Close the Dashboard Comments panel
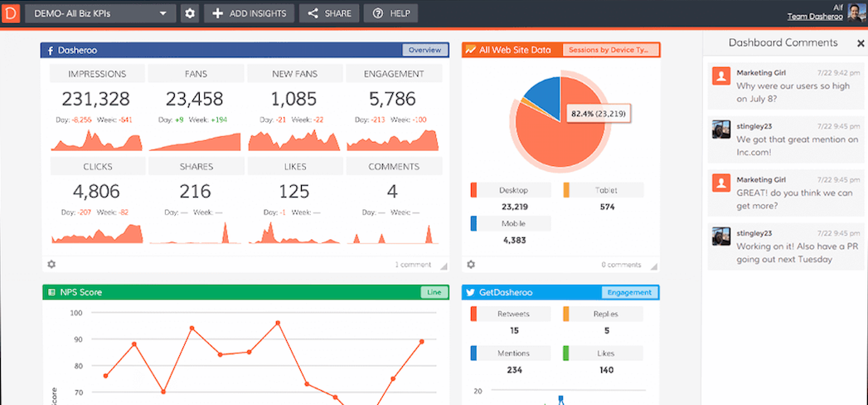Screen dimensions: 868x405 click(x=861, y=43)
